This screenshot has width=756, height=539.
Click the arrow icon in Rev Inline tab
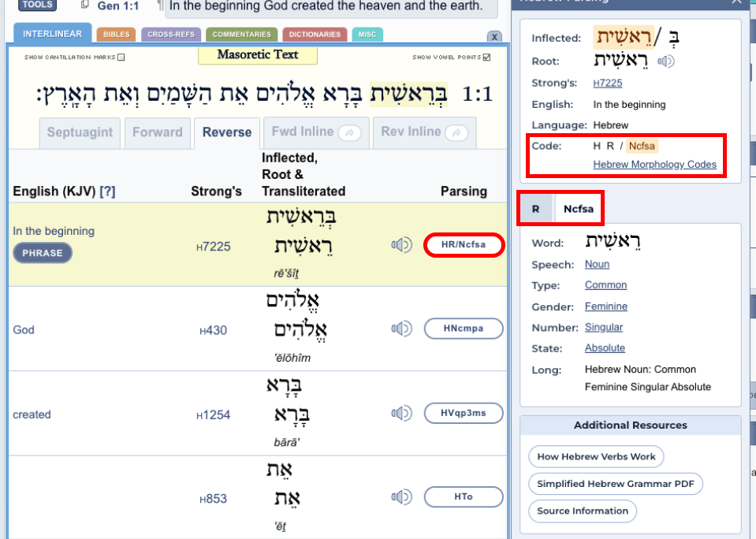[x=456, y=132]
